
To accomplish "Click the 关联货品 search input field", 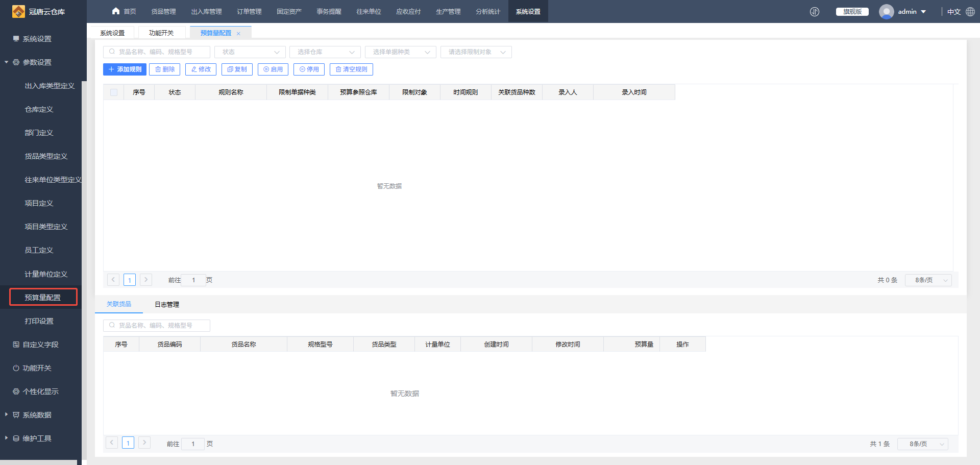I will 157,326.
